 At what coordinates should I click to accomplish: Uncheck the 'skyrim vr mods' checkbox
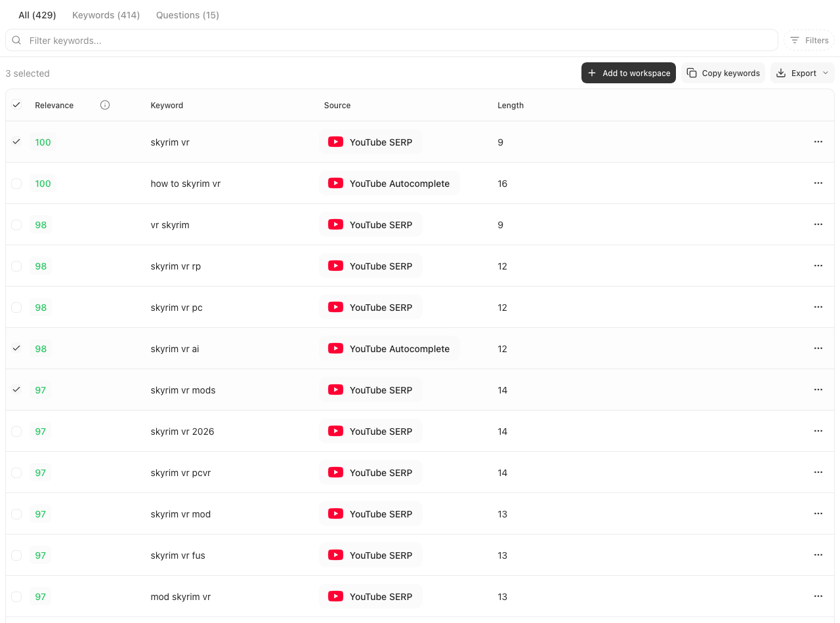coord(16,390)
